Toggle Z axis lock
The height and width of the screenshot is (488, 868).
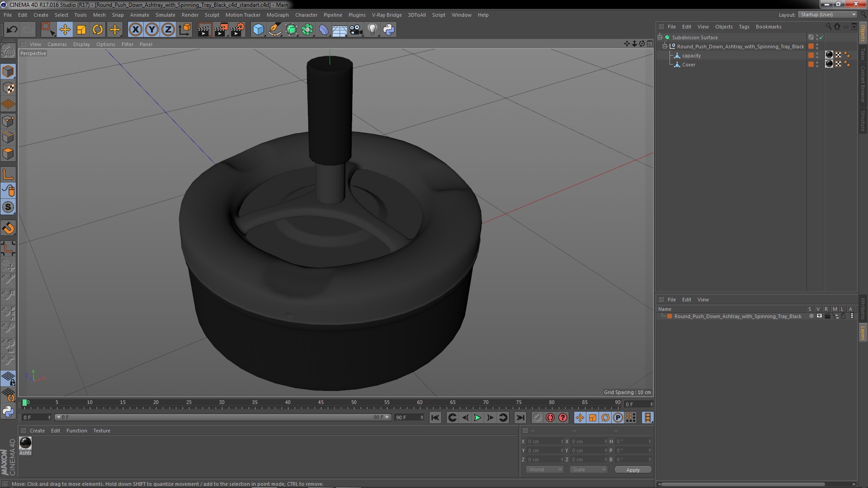(168, 30)
